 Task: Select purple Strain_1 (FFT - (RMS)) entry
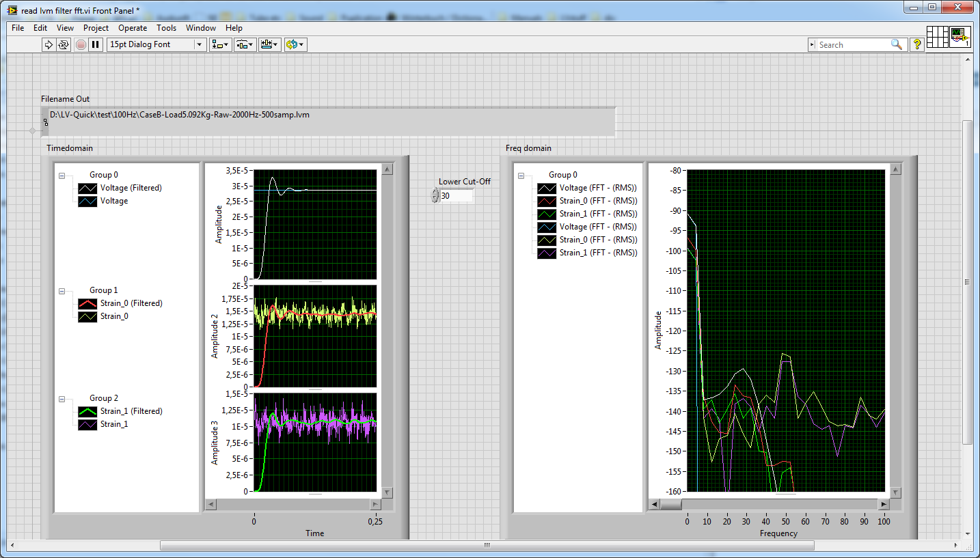(598, 253)
